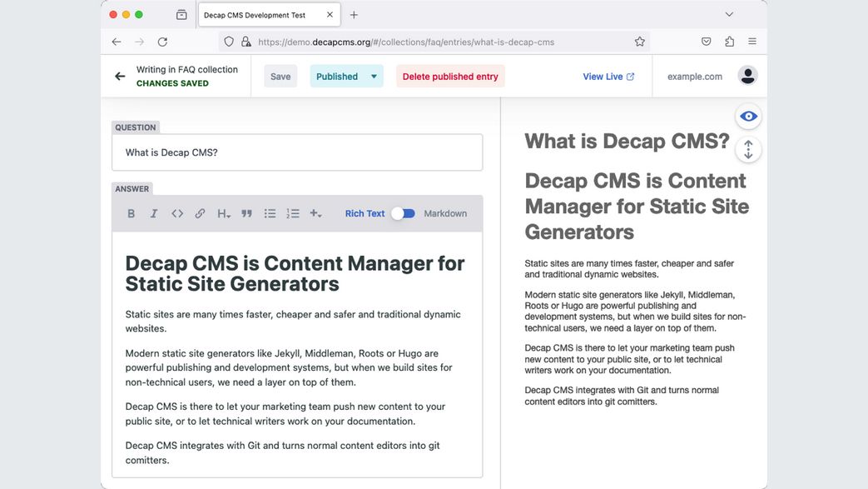Toggle the Rich Text / Markdown switch
The width and height of the screenshot is (868, 489).
coord(404,213)
